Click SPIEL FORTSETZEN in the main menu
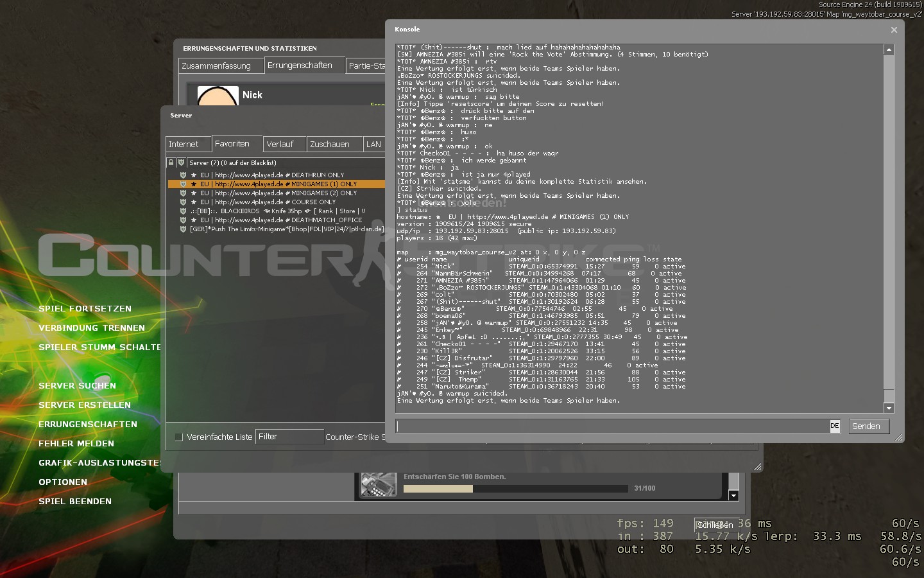The width and height of the screenshot is (924, 578). click(x=85, y=309)
